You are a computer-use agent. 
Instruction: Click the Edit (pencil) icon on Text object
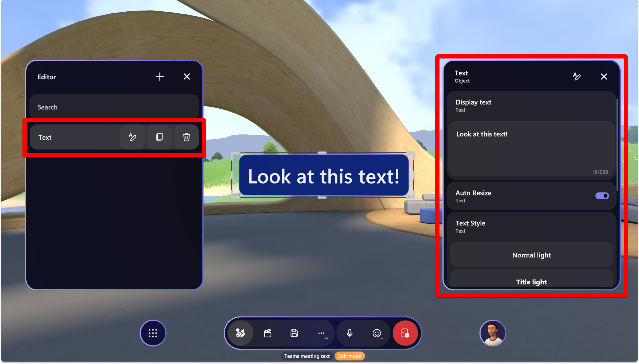point(132,137)
